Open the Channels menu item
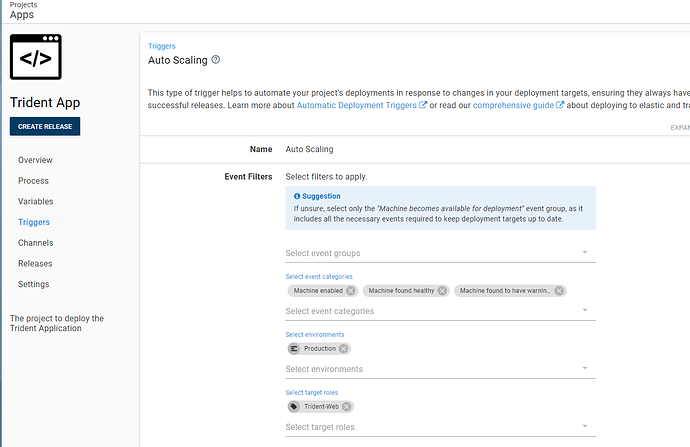This screenshot has height=447, width=690. [36, 243]
